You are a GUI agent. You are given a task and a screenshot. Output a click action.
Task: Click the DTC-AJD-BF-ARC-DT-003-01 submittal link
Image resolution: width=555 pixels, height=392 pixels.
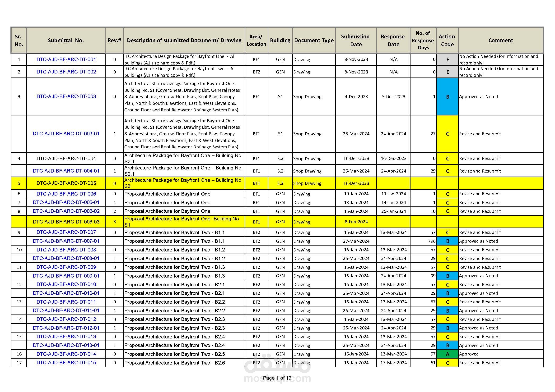pos(66,134)
